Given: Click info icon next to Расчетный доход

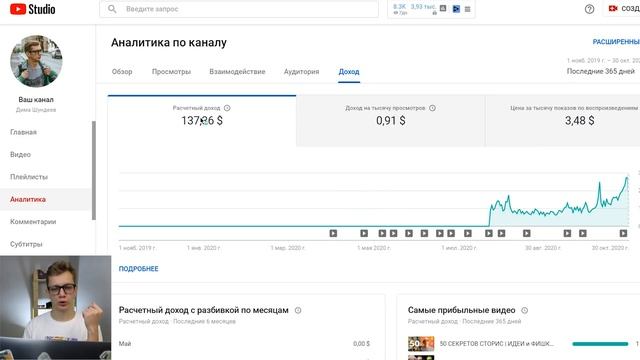Looking at the screenshot, I should coord(227,108).
